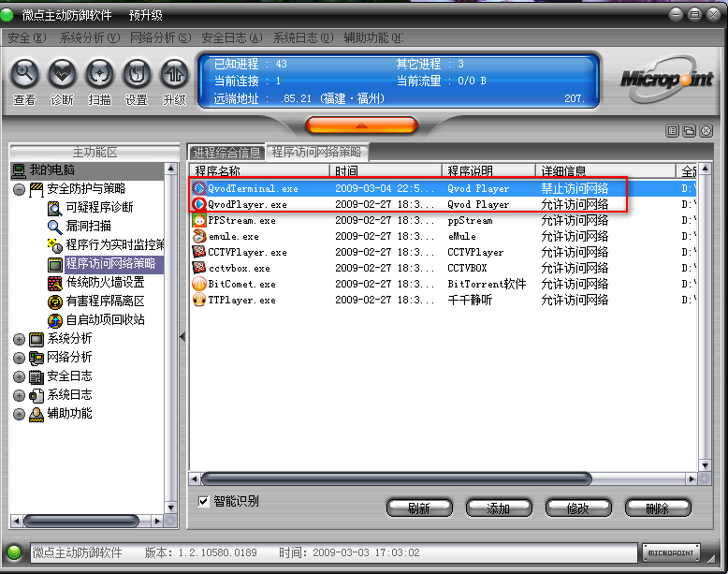Open the 系统日志(O) menu
The image size is (728, 574).
coord(303,37)
